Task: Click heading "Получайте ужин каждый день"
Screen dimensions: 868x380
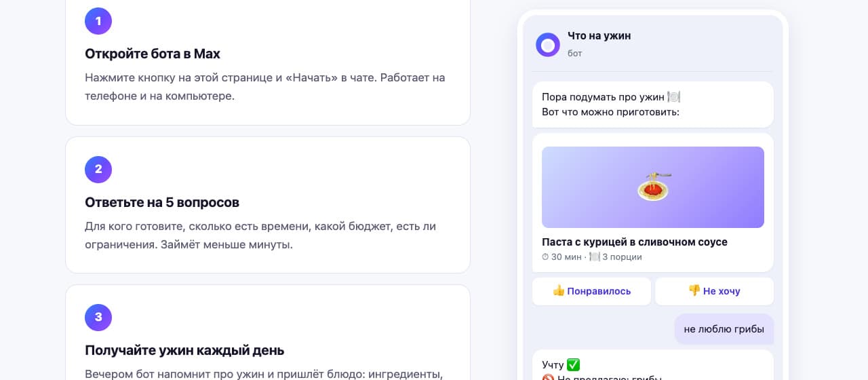Action: pos(184,350)
